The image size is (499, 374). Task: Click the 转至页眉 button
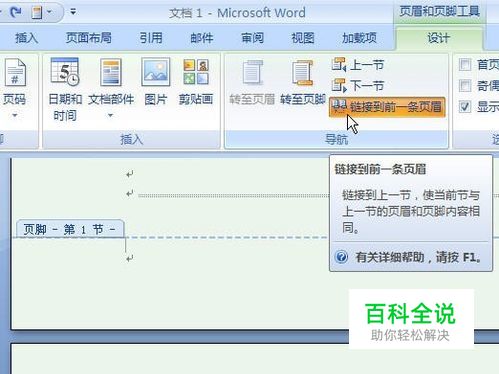tap(252, 82)
